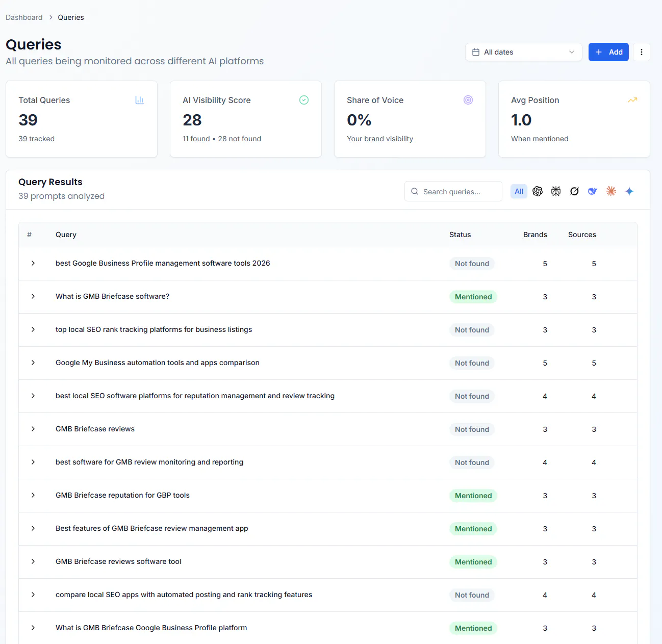Click Not found status for 'Google My Business automation' query

tap(472, 363)
